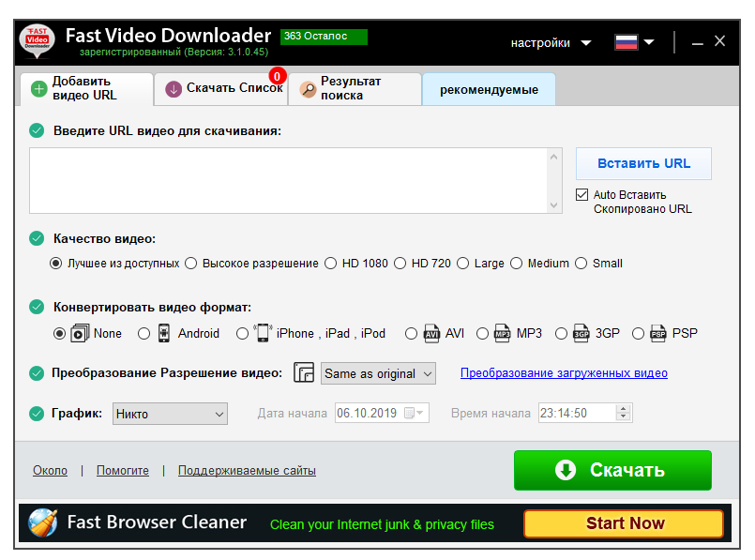Click the green 363 Осталос progress bar
The width and height of the screenshot is (755, 560).
coord(325,37)
